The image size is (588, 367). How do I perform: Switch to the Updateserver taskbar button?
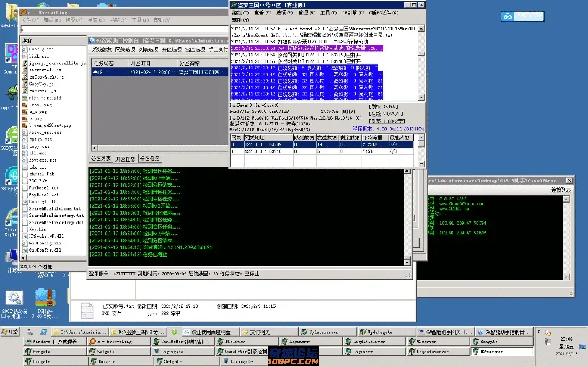pyautogui.click(x=328, y=332)
